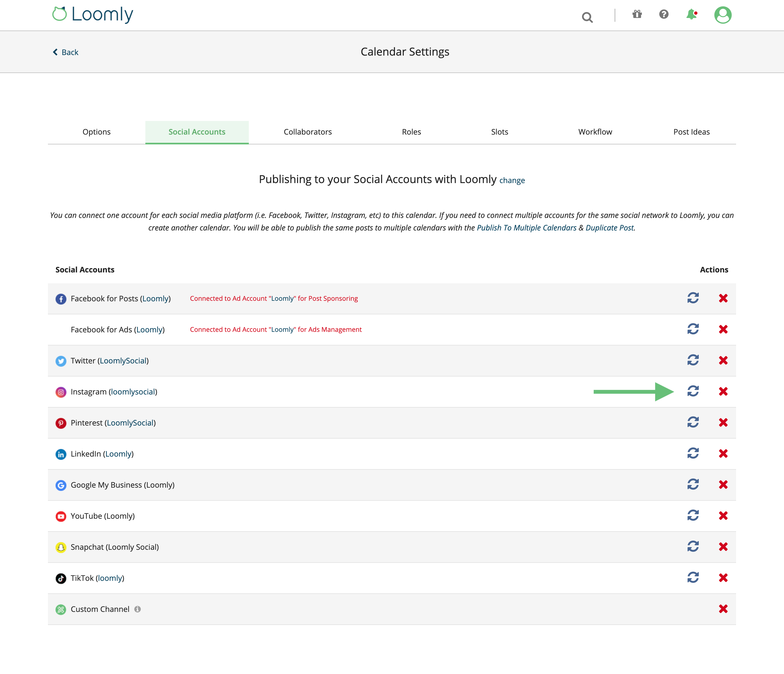
Task: Click the change link next to the heading
Action: (x=512, y=181)
